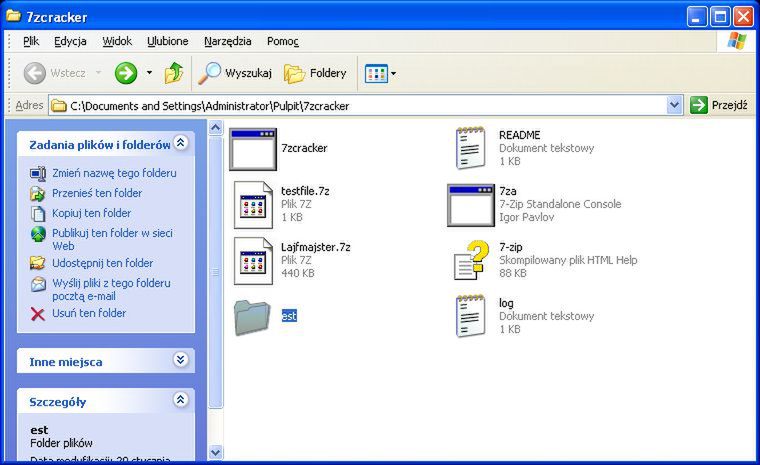Viewport: 760px width, 465px height.
Task: Collapse the Szczegóły panel
Action: pyautogui.click(x=181, y=400)
